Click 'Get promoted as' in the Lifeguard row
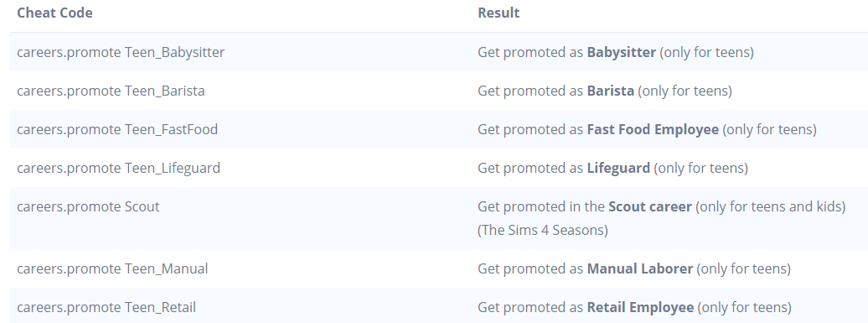 click(530, 168)
